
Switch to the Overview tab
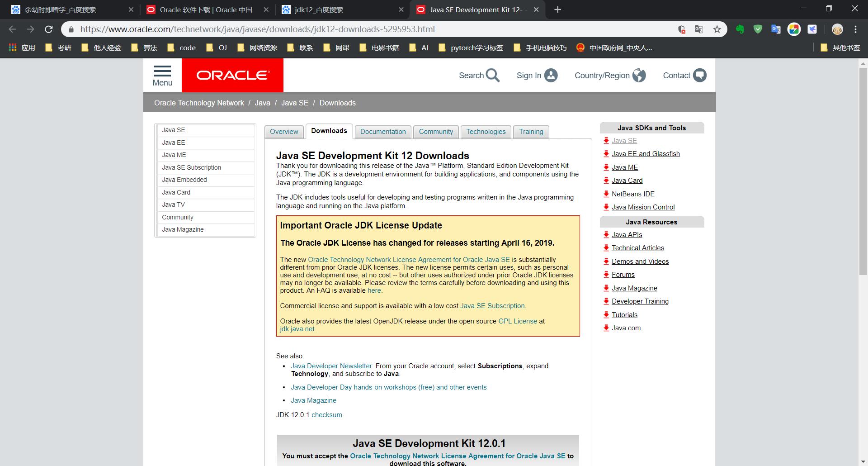[x=284, y=132]
